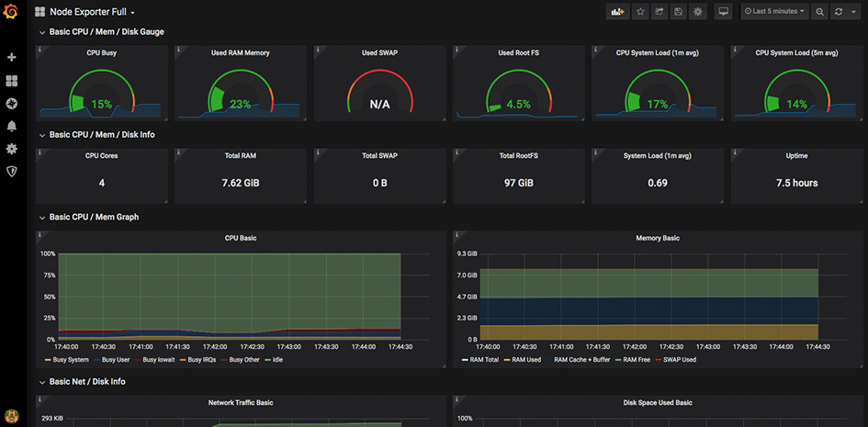The image size is (868, 427).
Task: Click the dashboard grid icon beside title
Action: tap(39, 12)
